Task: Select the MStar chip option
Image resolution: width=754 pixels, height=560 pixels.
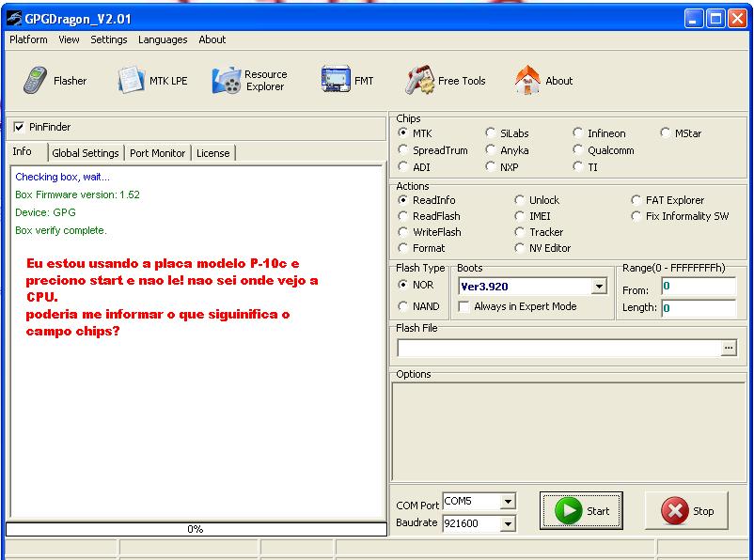Action: (665, 132)
